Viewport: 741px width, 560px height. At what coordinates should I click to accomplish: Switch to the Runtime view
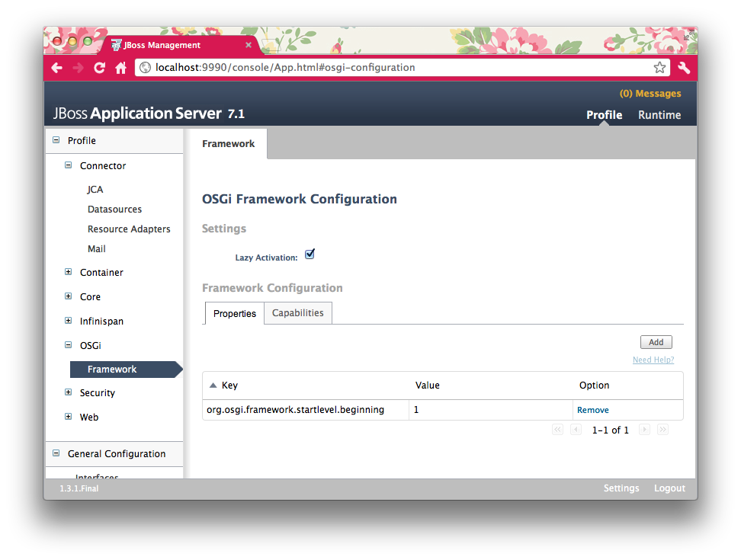[x=659, y=115]
